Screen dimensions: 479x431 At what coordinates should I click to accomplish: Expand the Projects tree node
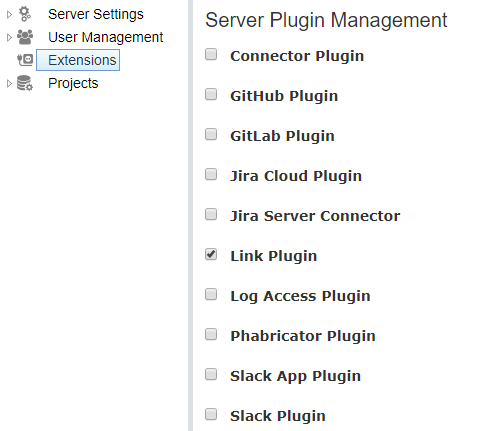click(9, 83)
